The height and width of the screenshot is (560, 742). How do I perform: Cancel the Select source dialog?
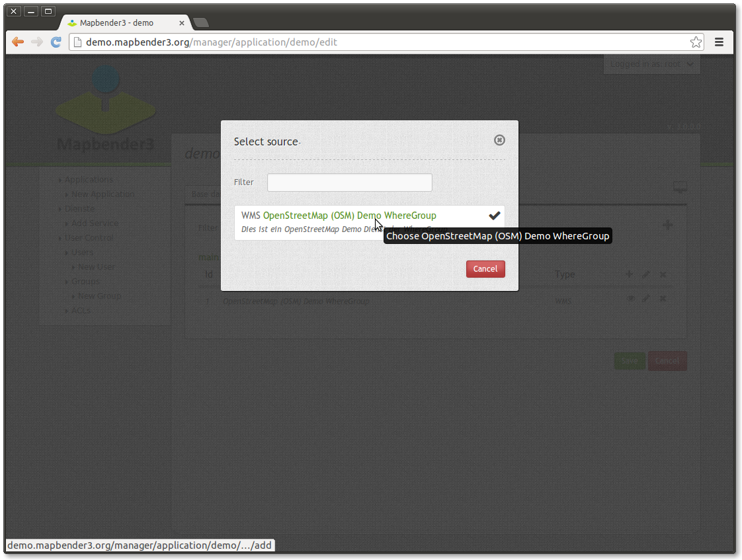coord(485,269)
